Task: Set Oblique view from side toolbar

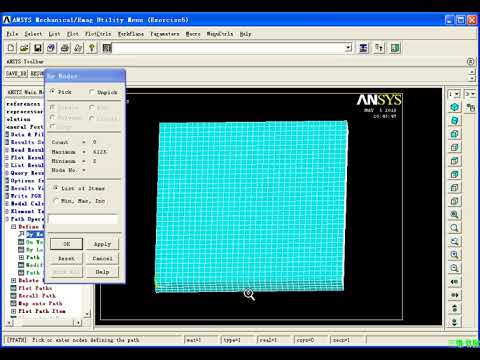Action: click(x=454, y=121)
